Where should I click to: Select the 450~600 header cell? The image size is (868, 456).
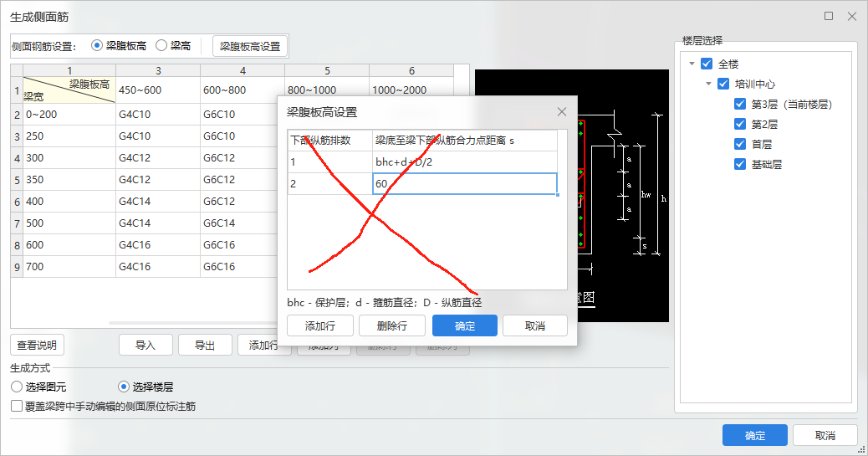coord(158,90)
